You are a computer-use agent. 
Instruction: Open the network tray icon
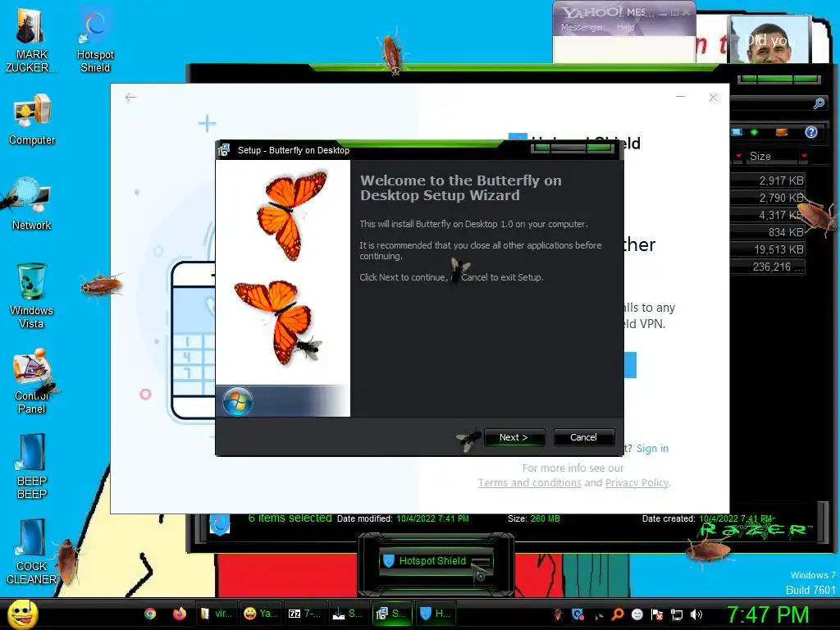coord(677,614)
